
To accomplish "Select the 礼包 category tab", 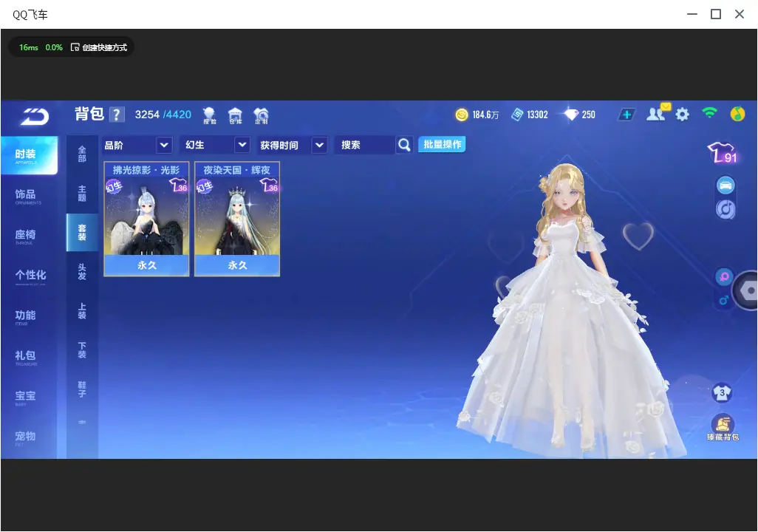I will 29,357.
